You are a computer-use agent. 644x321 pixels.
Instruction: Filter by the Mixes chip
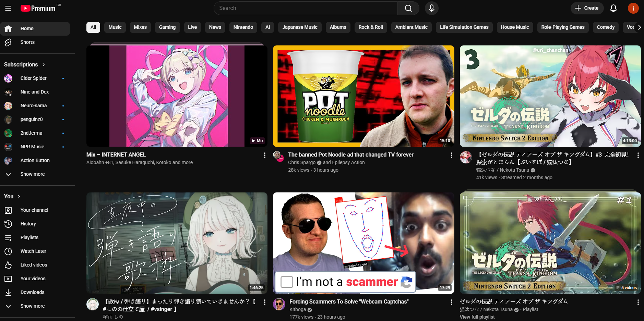pyautogui.click(x=140, y=27)
